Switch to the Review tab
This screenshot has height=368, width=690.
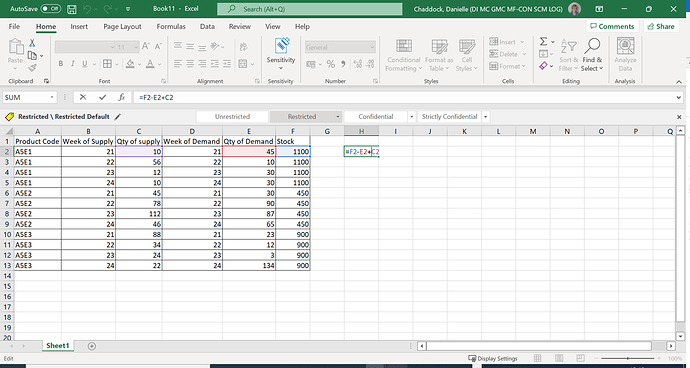[x=240, y=26]
